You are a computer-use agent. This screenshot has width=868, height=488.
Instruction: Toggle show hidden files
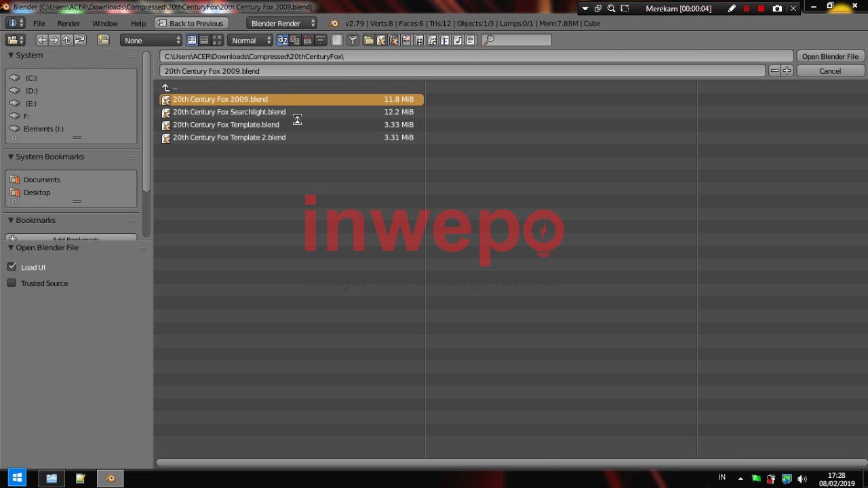[337, 40]
